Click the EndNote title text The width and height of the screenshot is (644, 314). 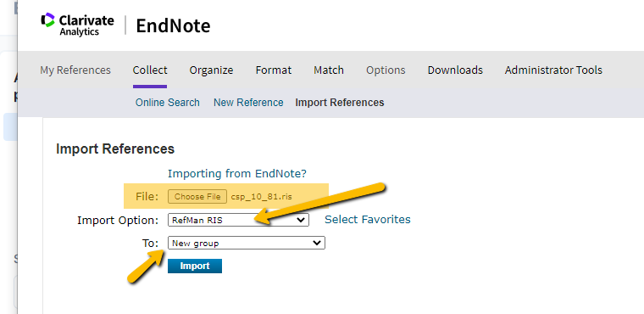[x=173, y=25]
